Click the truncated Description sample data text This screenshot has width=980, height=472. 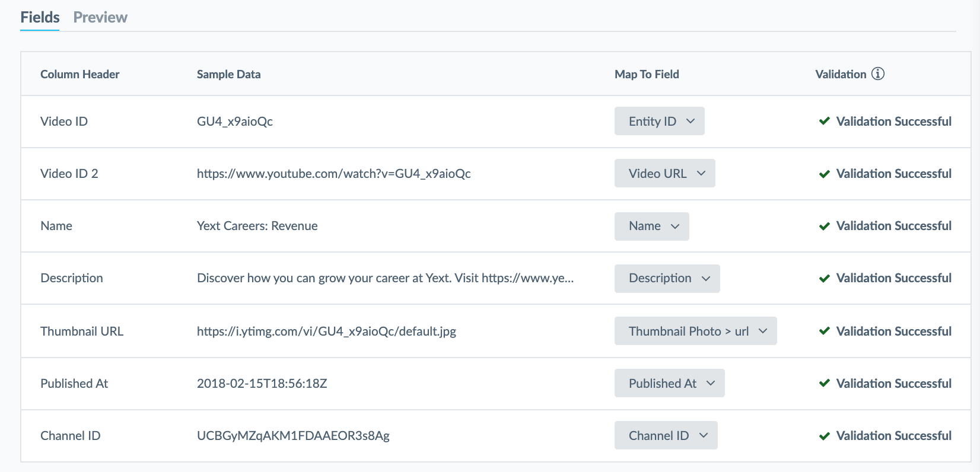point(386,278)
